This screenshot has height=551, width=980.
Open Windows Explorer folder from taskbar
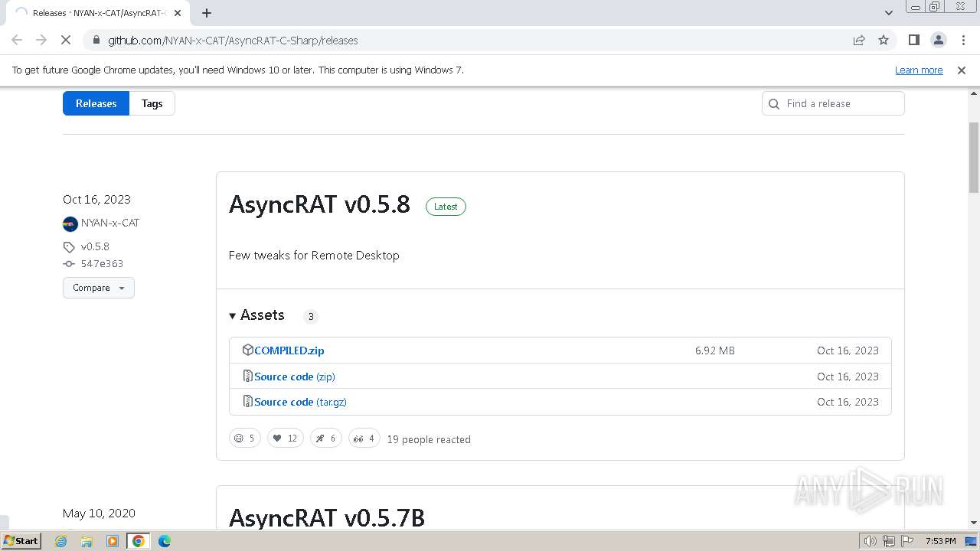tap(87, 541)
